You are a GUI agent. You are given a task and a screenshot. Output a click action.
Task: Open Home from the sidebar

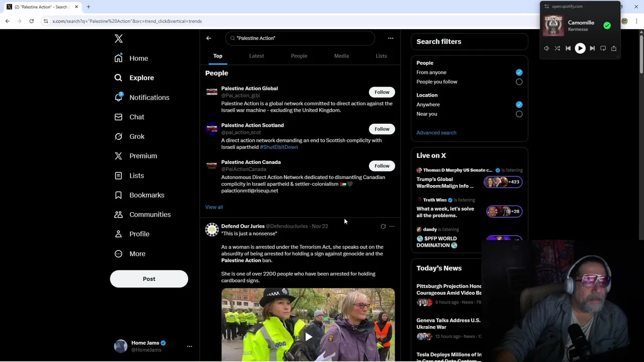[131, 58]
